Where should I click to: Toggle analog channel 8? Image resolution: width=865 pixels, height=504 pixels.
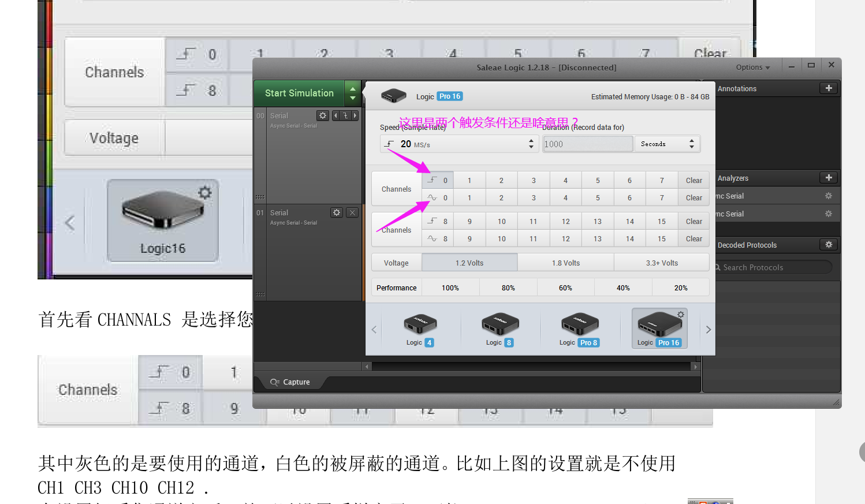(x=438, y=238)
